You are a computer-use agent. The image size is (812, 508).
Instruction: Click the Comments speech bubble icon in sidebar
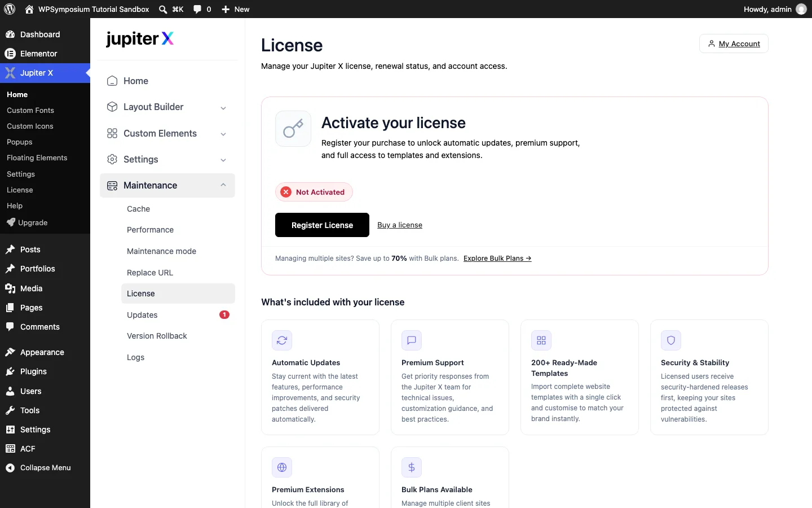(10, 327)
